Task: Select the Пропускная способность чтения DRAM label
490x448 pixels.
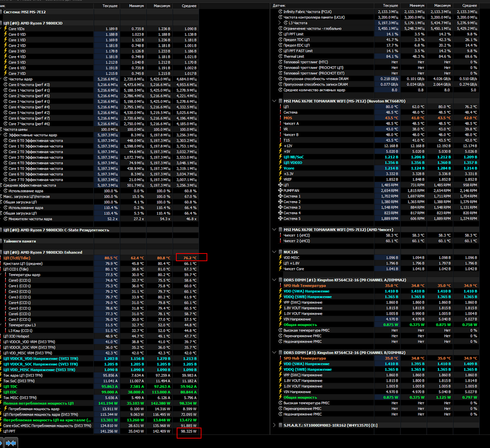Action: coord(316,79)
